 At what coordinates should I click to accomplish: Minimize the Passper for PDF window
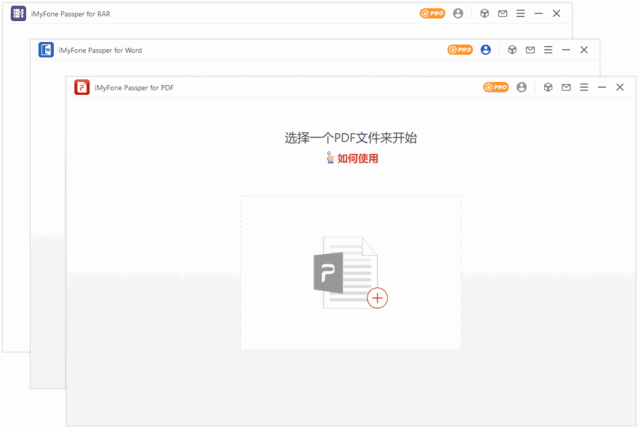(x=602, y=87)
